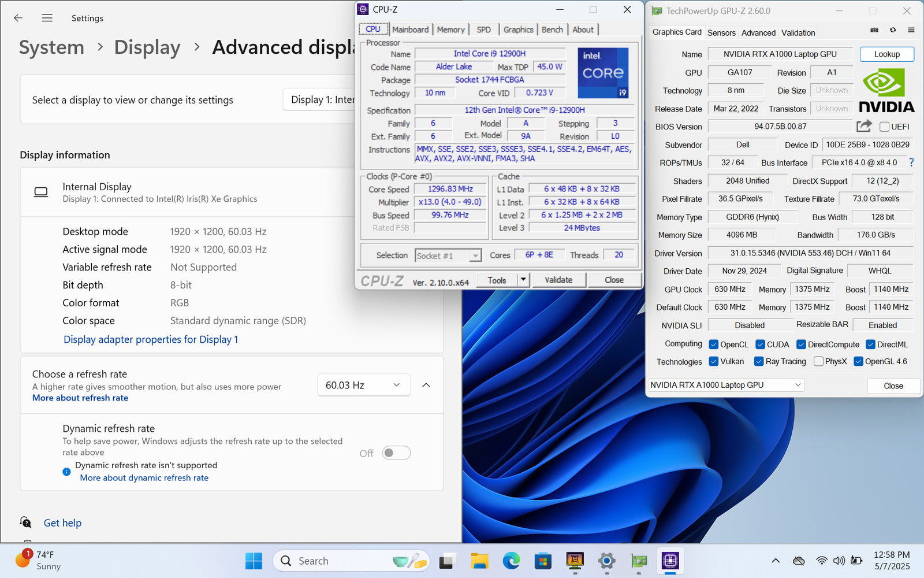Click GPU-Z taskbar icon
Image resolution: width=924 pixels, height=578 pixels.
pyautogui.click(x=639, y=561)
